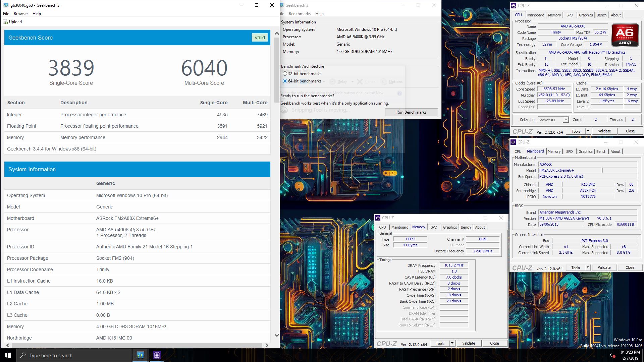Click the Bus Speed value 126.89 MHz

pyautogui.click(x=554, y=101)
